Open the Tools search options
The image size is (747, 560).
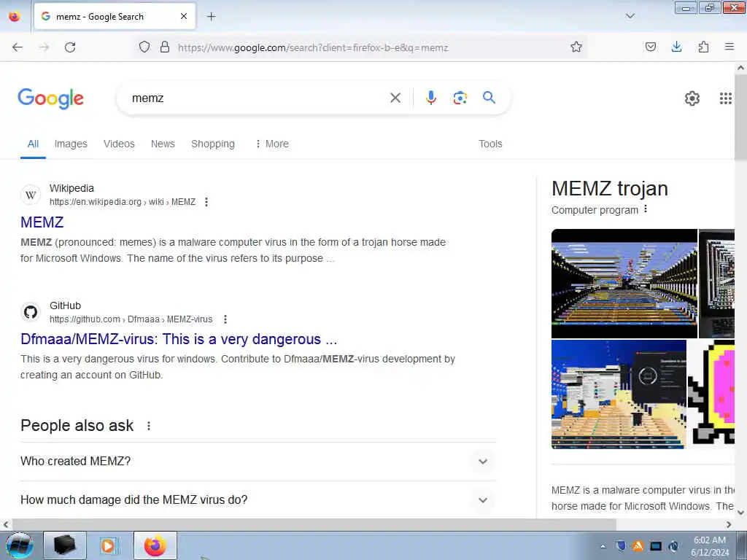(490, 144)
